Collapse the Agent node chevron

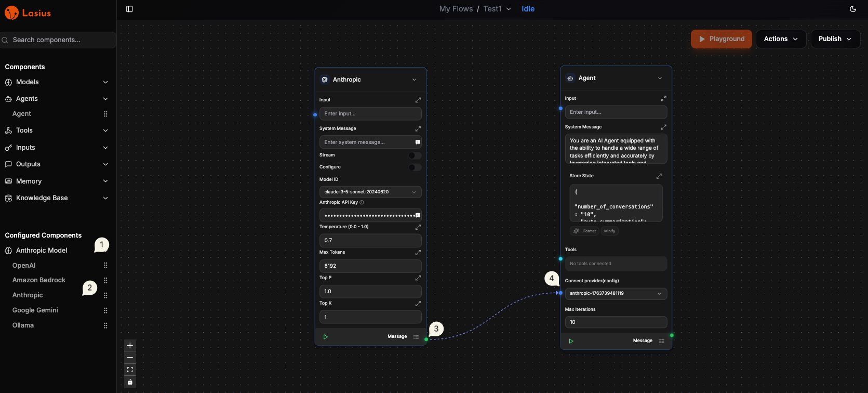tap(660, 78)
